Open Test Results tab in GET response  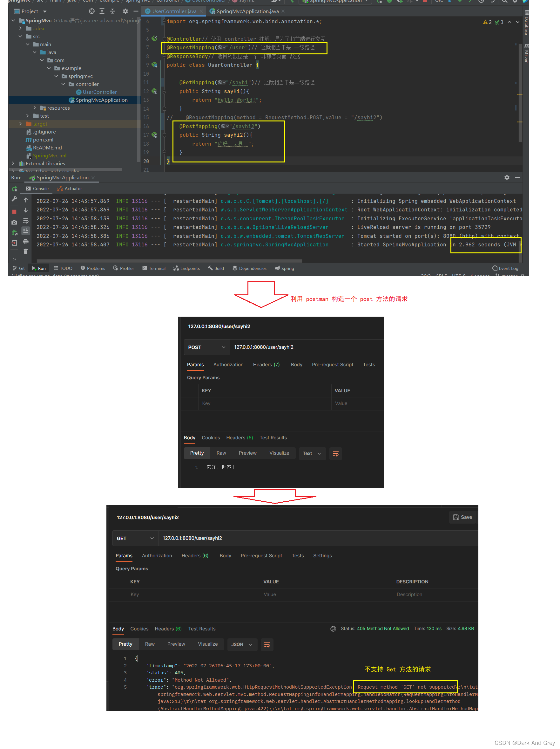201,629
